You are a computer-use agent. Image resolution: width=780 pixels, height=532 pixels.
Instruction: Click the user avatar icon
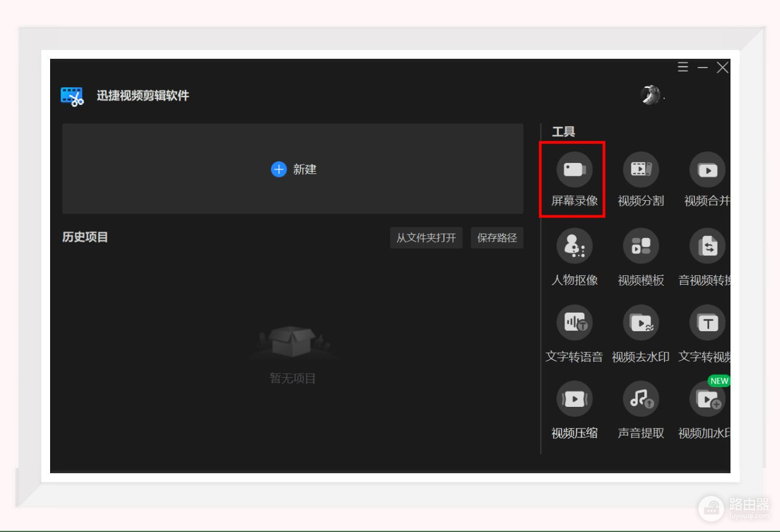click(x=650, y=95)
